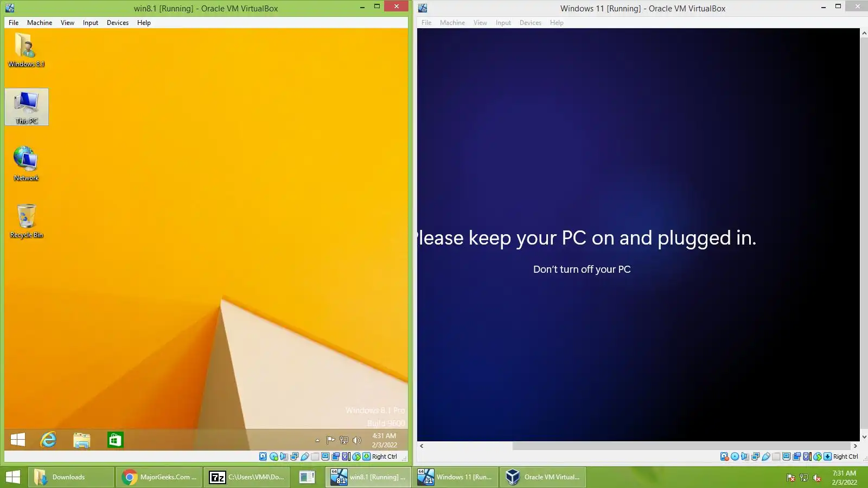The height and width of the screenshot is (488, 868).
Task: Open the host Start button on taskbar
Action: 13,477
